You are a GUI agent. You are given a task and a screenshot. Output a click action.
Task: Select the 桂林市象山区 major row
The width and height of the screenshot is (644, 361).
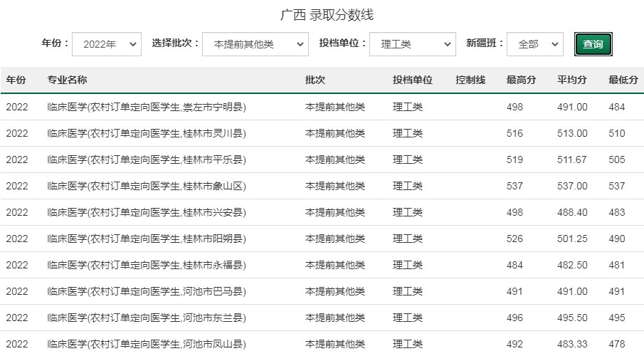322,186
